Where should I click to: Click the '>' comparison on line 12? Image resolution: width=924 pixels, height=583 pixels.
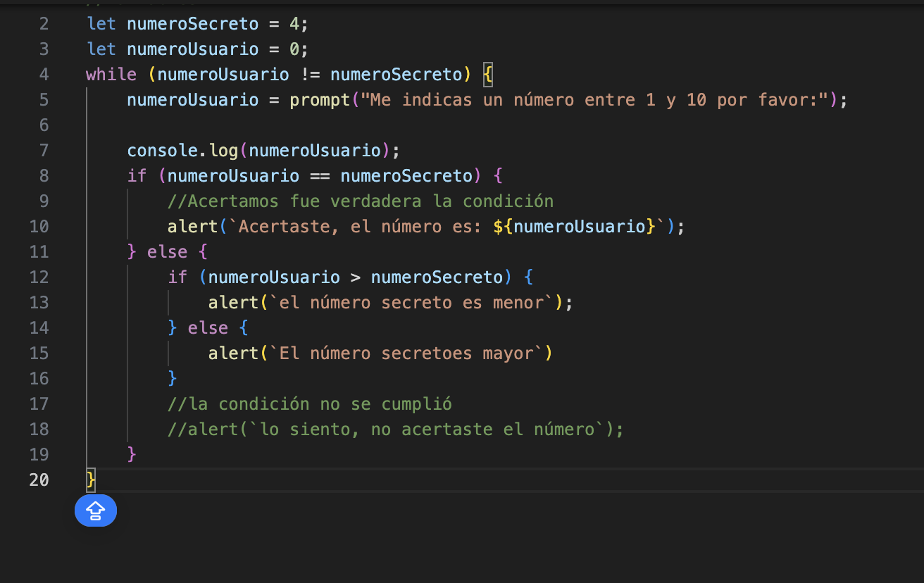356,277
